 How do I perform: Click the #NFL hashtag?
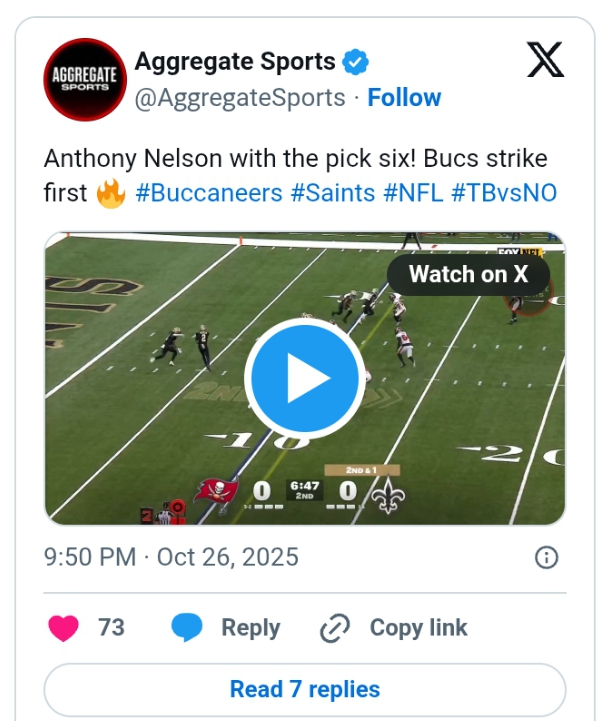pyautogui.click(x=413, y=191)
